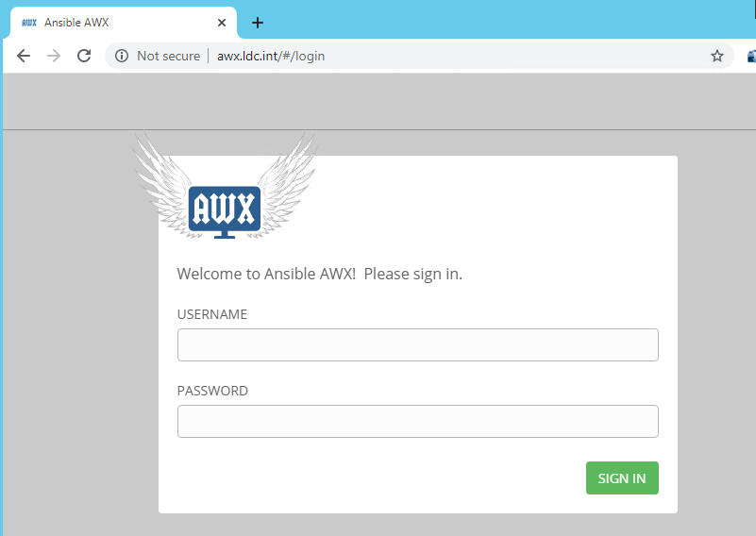This screenshot has height=536, width=756.
Task: Click the browser forward arrow
Action: point(54,56)
